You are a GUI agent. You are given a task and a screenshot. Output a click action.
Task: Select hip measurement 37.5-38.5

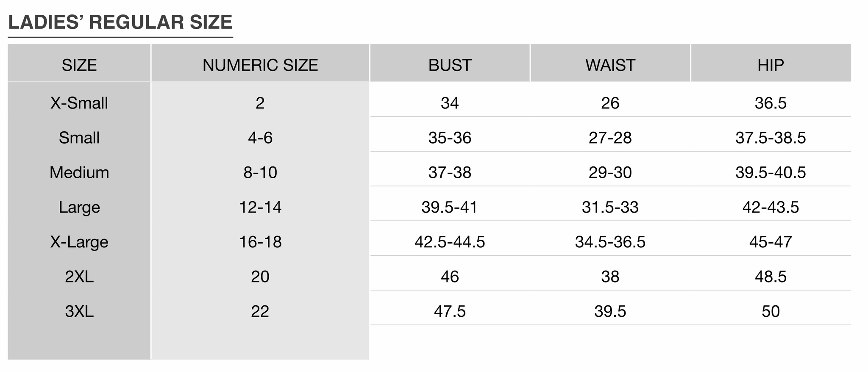point(771,138)
